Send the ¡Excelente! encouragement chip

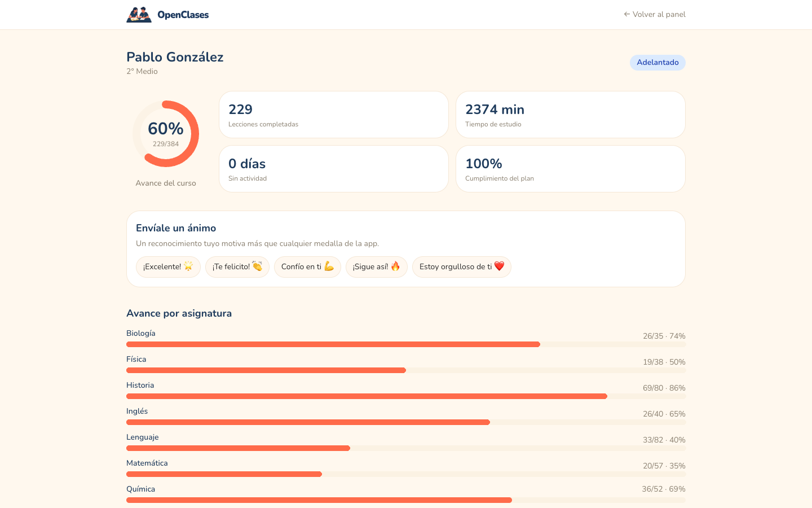pyautogui.click(x=168, y=267)
